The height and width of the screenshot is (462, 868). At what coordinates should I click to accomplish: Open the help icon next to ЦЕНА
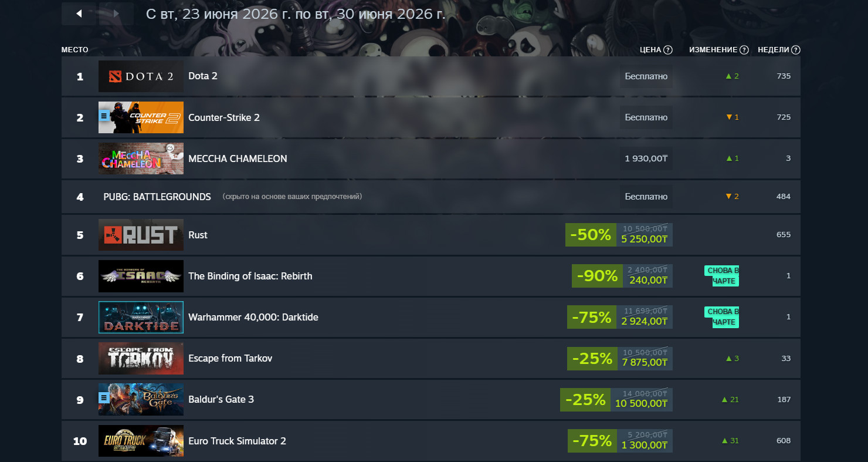(667, 50)
